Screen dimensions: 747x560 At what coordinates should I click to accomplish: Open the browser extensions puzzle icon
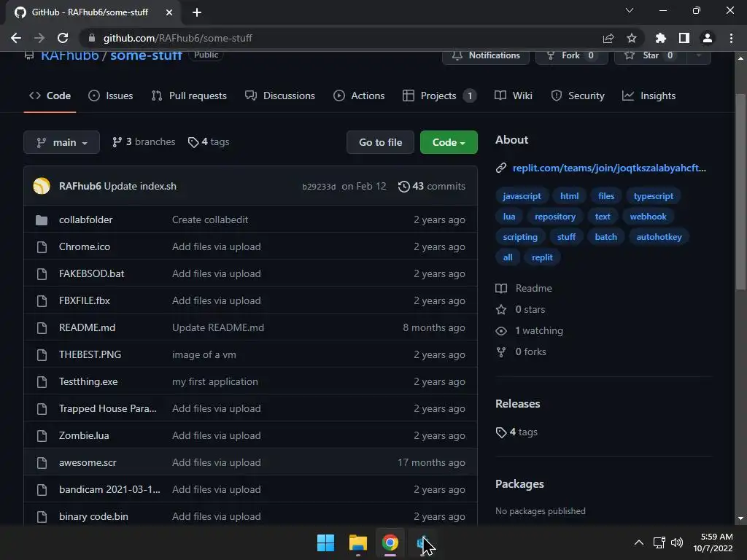(x=660, y=38)
